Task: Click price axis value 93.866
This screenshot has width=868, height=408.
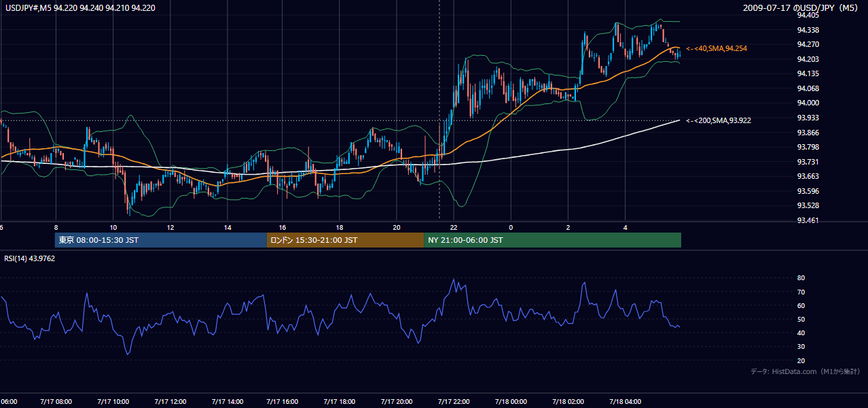Action: [x=808, y=133]
